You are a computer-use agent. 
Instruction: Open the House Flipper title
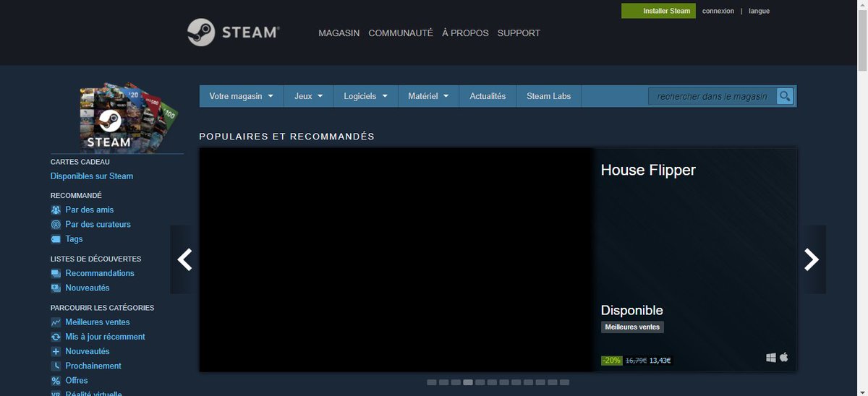tap(648, 170)
